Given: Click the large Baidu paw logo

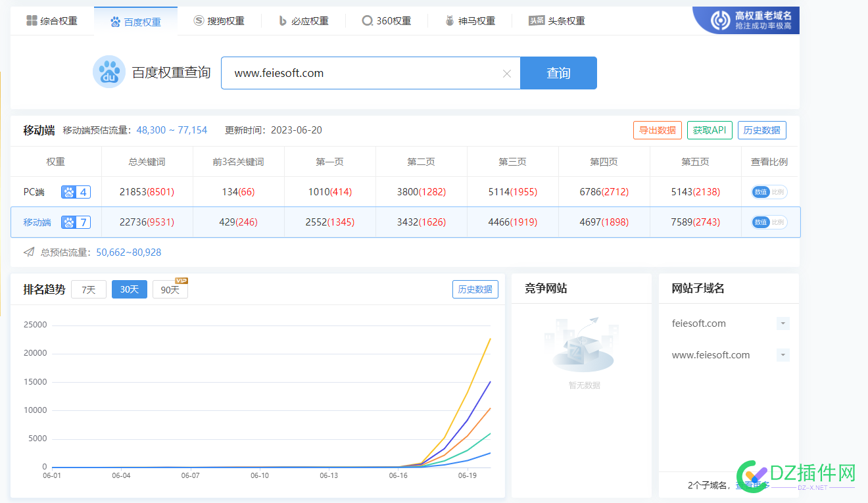Looking at the screenshot, I should coord(109,72).
